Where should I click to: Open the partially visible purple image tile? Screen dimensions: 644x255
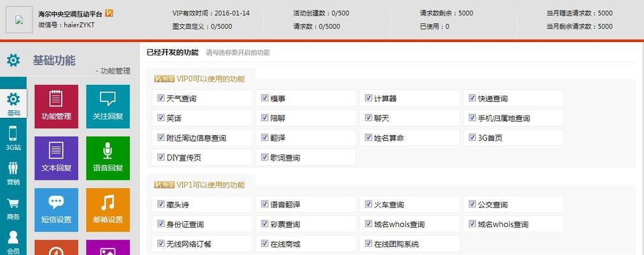(108, 247)
